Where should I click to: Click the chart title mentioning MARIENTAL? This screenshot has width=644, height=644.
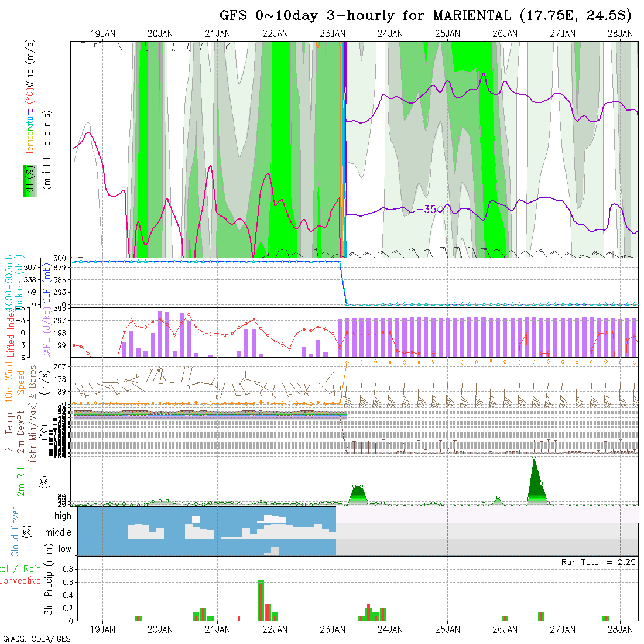(x=426, y=15)
